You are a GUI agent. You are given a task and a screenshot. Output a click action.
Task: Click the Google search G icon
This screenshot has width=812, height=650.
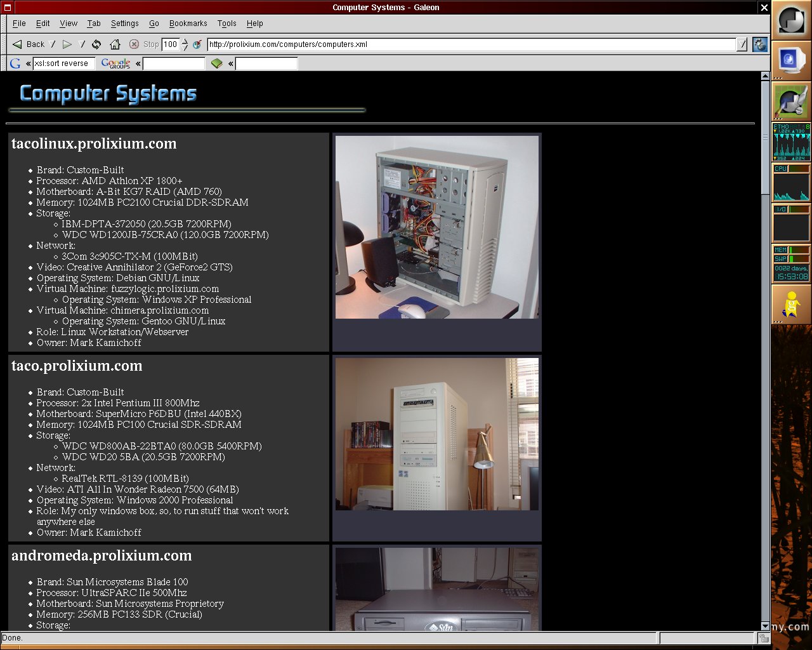pyautogui.click(x=15, y=63)
